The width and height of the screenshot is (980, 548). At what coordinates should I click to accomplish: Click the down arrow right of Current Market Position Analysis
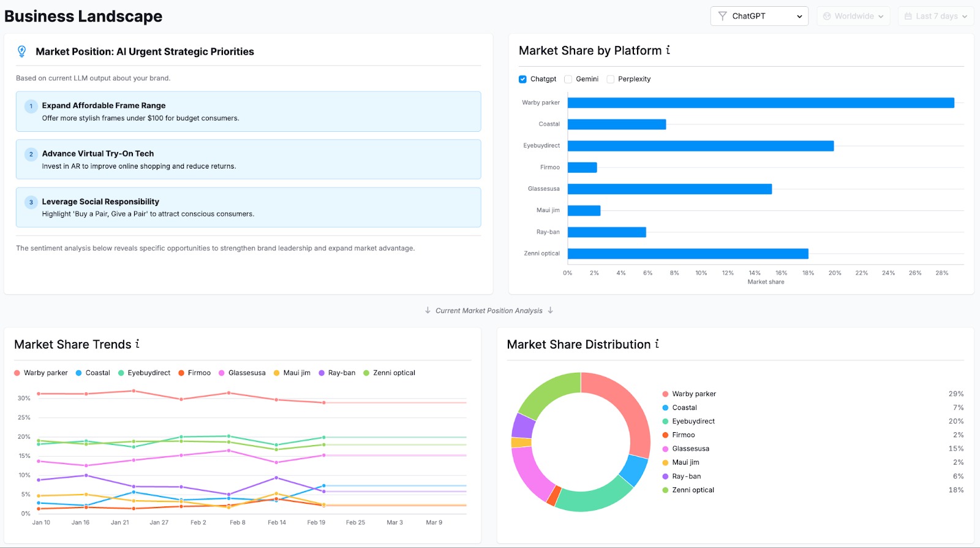551,310
